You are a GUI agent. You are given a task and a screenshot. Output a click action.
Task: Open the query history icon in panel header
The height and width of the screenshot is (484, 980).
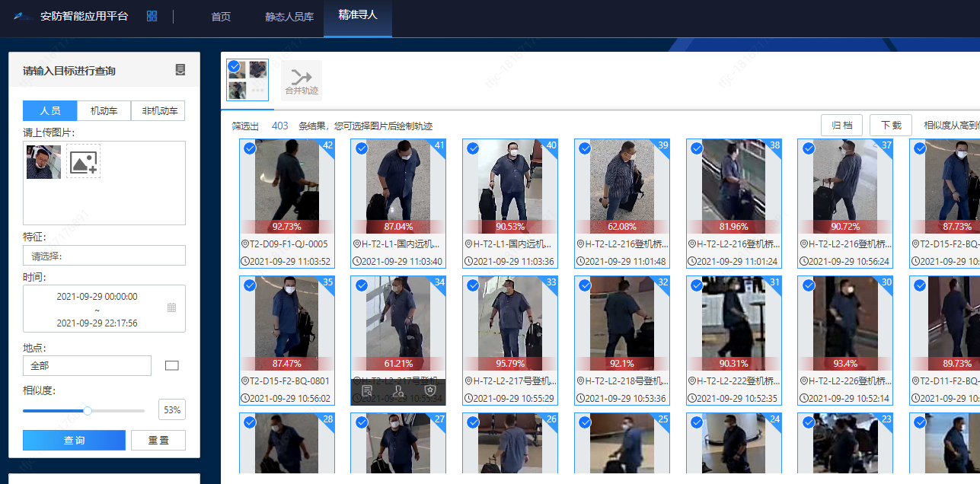pyautogui.click(x=180, y=70)
